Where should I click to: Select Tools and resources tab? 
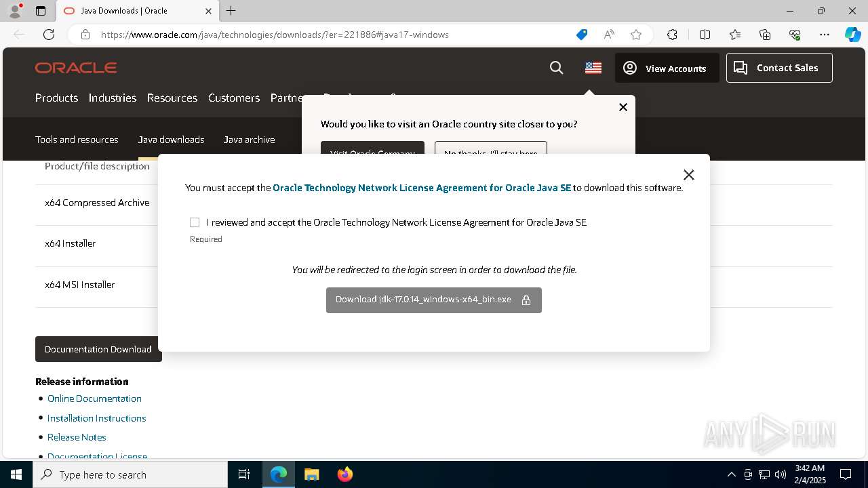tap(77, 140)
